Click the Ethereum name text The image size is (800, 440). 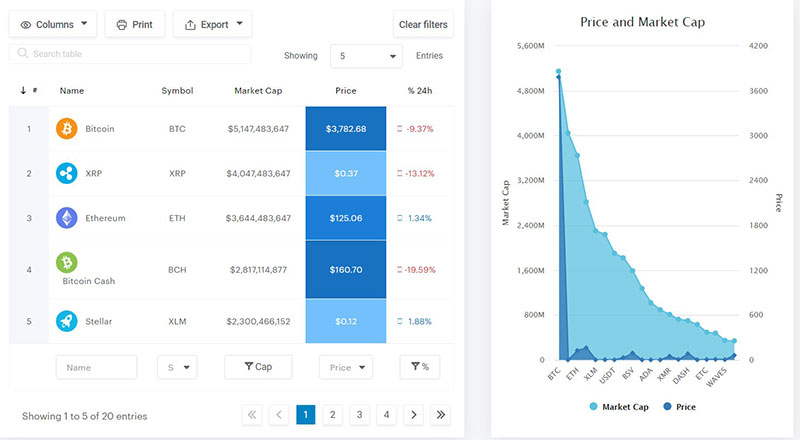[x=105, y=218]
